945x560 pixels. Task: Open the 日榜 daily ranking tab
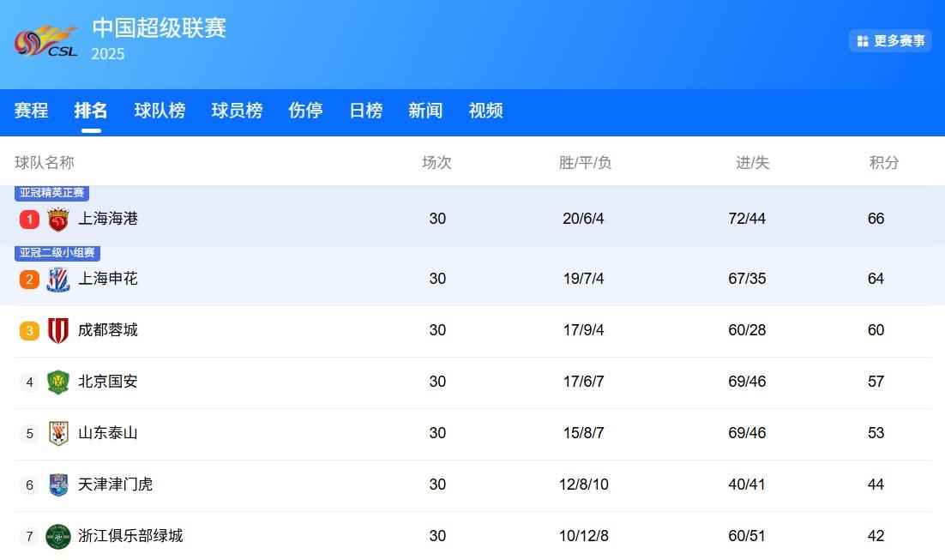pos(365,111)
